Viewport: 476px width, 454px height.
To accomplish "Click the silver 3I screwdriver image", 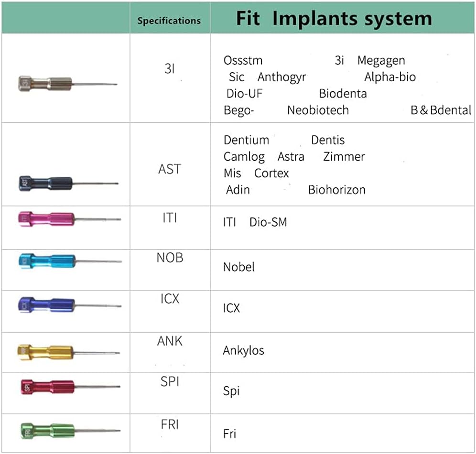I will click(x=67, y=84).
